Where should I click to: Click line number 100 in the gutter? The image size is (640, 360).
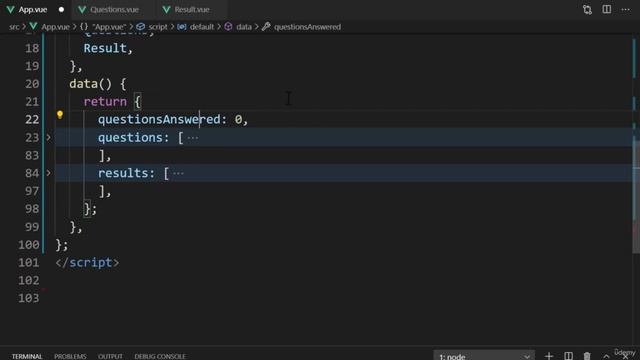tap(29, 244)
